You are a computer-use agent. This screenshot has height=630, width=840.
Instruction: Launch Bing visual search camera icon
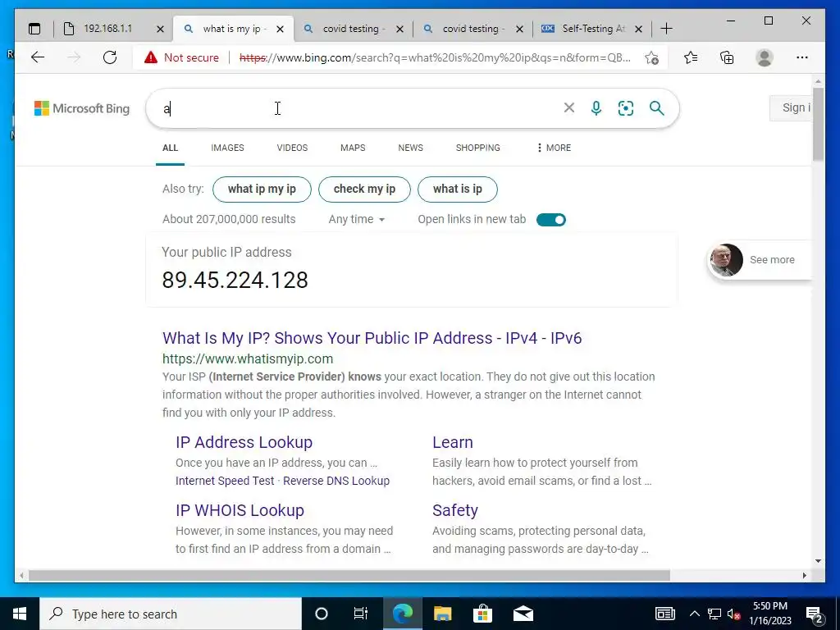coord(626,108)
